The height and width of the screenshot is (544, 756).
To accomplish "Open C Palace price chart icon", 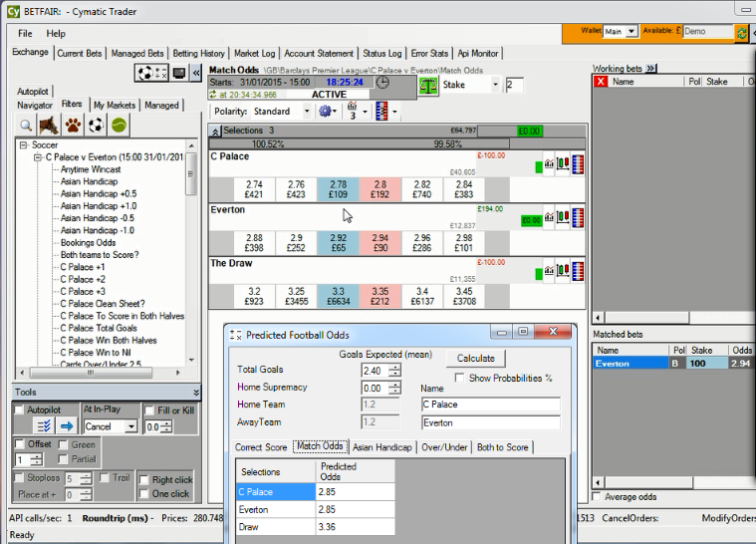I will (x=549, y=164).
